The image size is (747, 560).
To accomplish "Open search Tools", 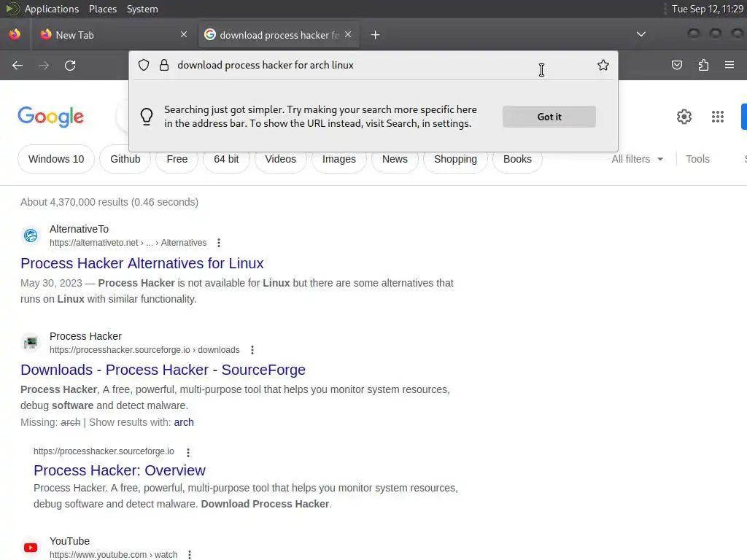I will coord(697,159).
